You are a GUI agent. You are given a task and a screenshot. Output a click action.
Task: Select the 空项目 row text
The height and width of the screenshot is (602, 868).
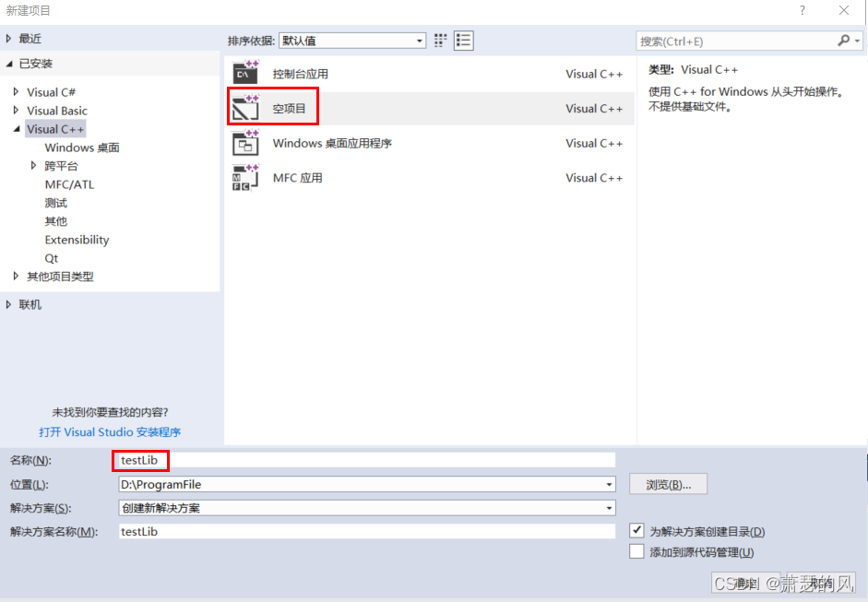pyautogui.click(x=289, y=109)
